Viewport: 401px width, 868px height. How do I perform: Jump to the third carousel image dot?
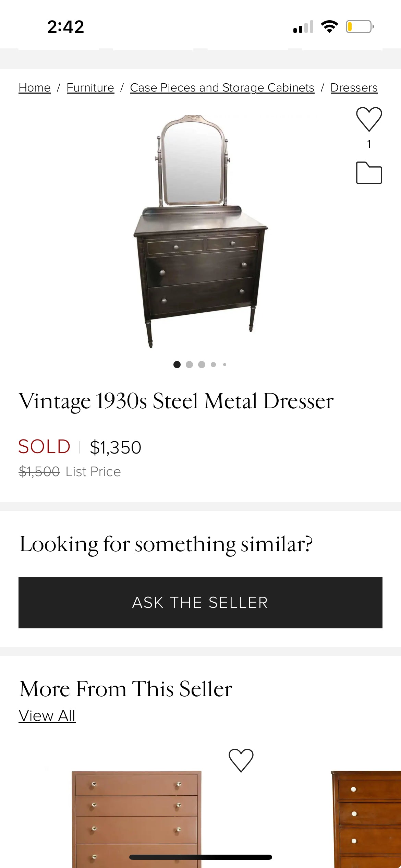(x=202, y=364)
